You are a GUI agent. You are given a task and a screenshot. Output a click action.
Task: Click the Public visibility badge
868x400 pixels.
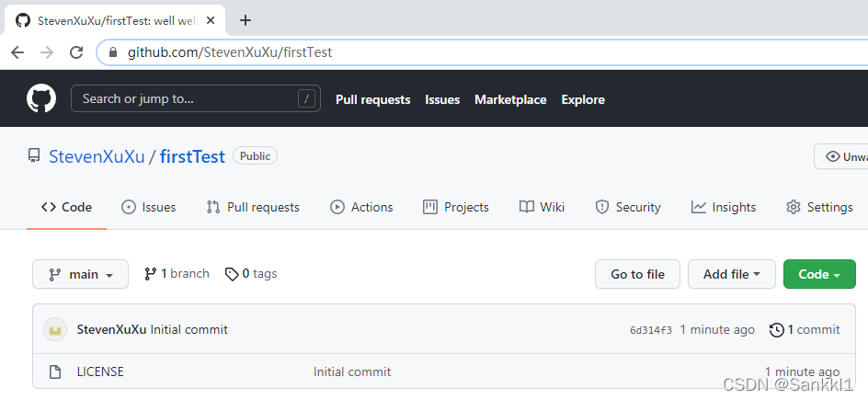click(256, 156)
